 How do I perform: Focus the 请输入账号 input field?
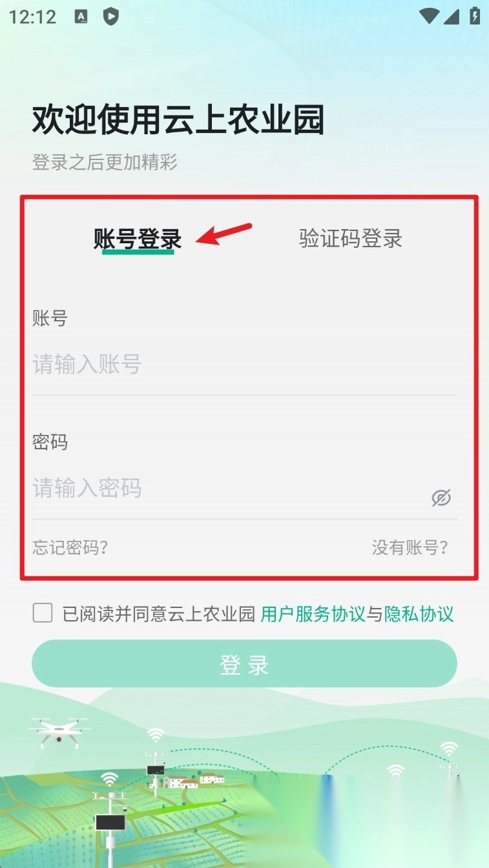(244, 365)
